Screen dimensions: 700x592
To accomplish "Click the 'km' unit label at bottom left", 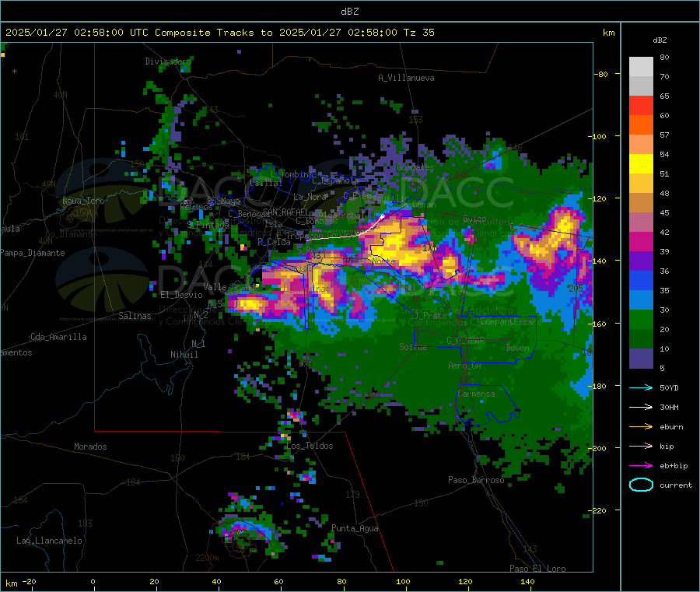I will 11,583.
